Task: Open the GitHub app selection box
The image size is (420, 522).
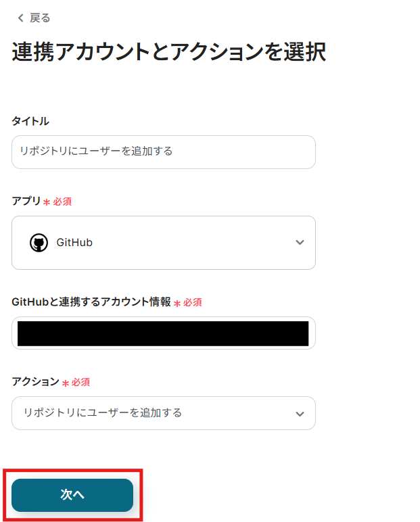Action: [164, 243]
